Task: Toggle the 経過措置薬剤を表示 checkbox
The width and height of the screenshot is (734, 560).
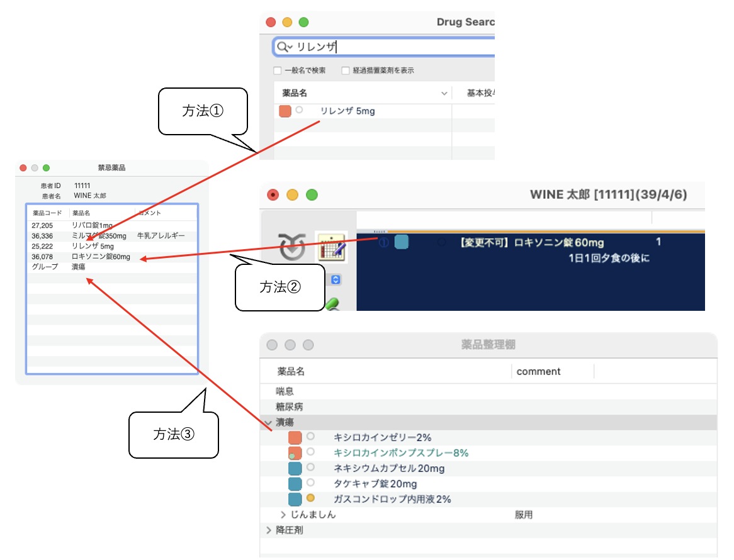Action: tap(345, 70)
